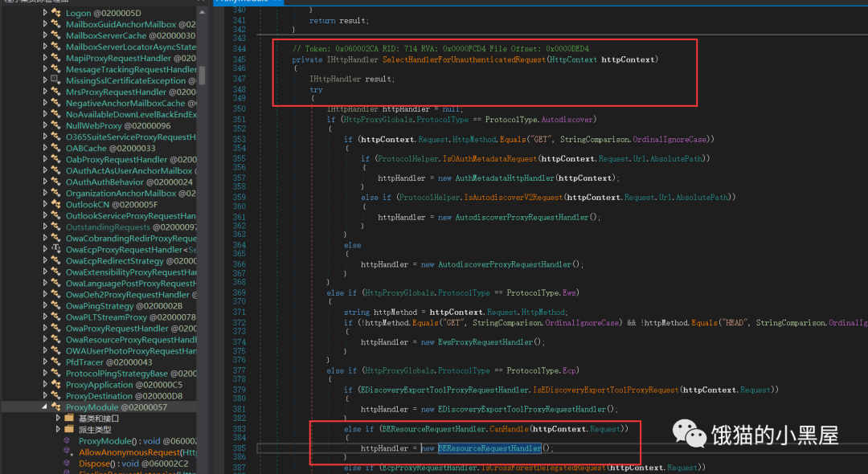Click the 基类和接口 folder icon
This screenshot has height=474, width=868.
[68, 419]
